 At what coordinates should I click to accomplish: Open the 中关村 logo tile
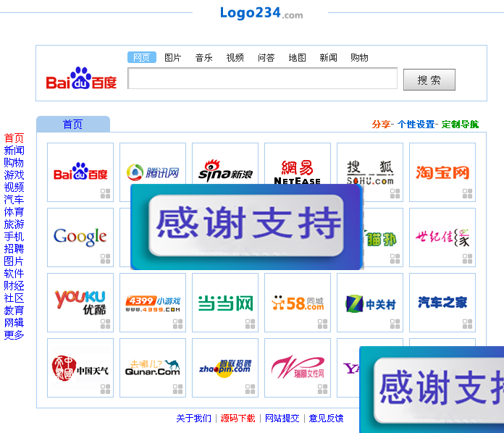point(370,304)
